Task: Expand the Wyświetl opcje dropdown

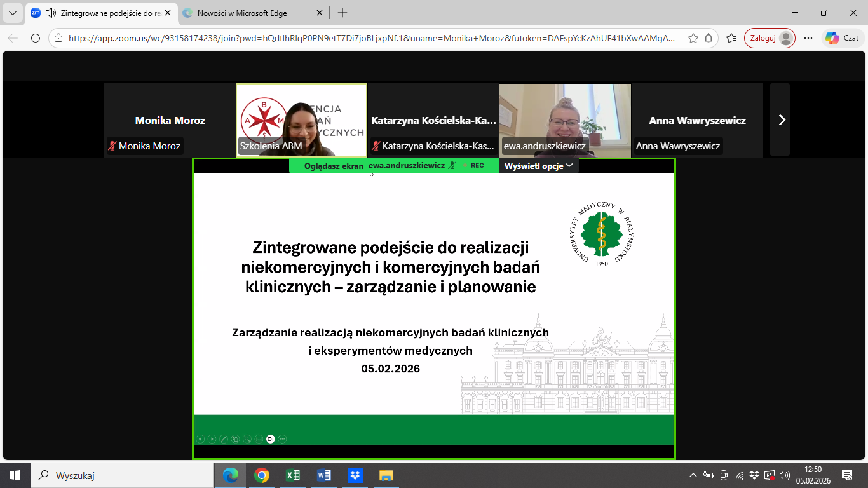Action: 539,166
